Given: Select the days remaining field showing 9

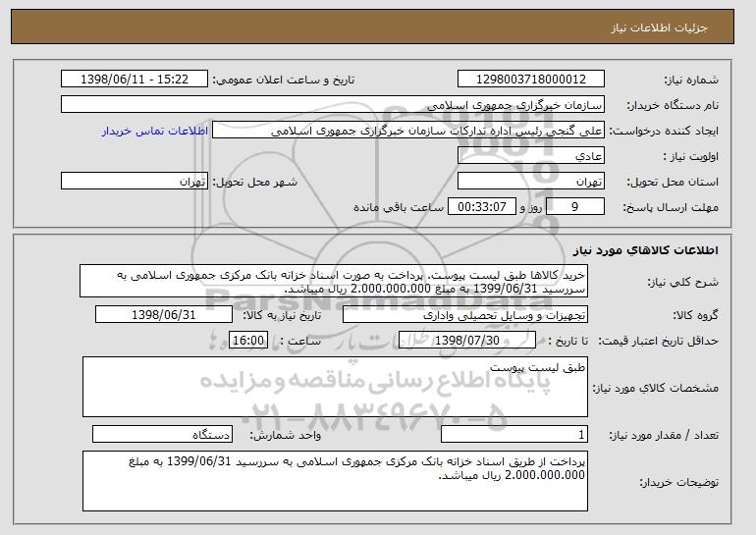Looking at the screenshot, I should [574, 207].
